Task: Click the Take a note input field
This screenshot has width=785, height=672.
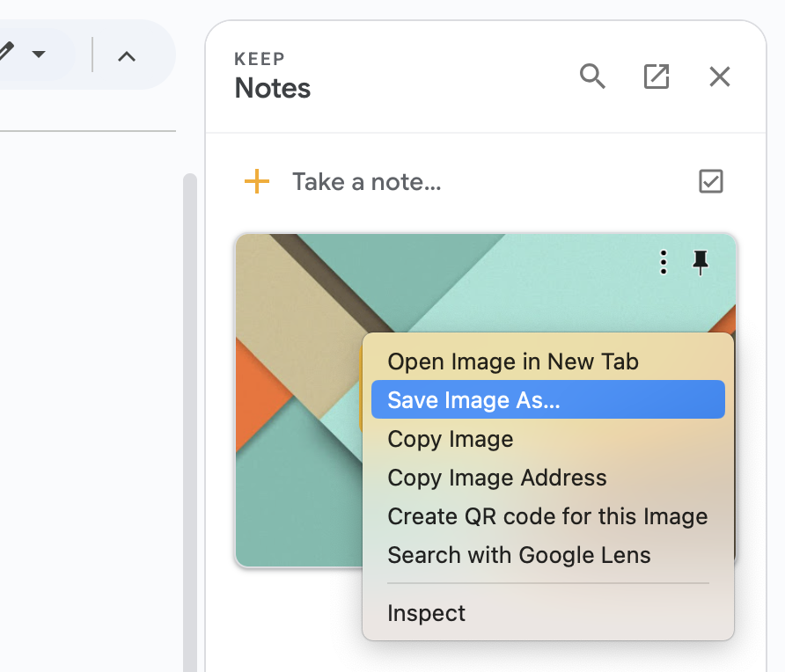Action: (366, 181)
